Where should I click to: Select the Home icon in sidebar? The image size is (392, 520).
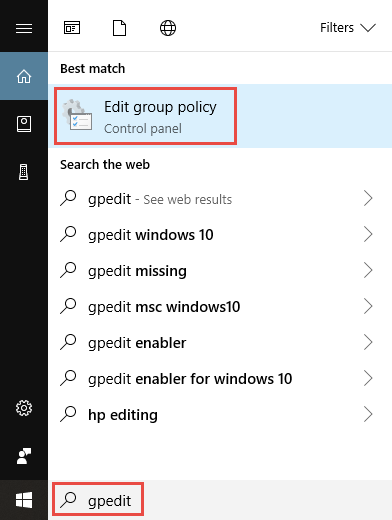[x=24, y=76]
